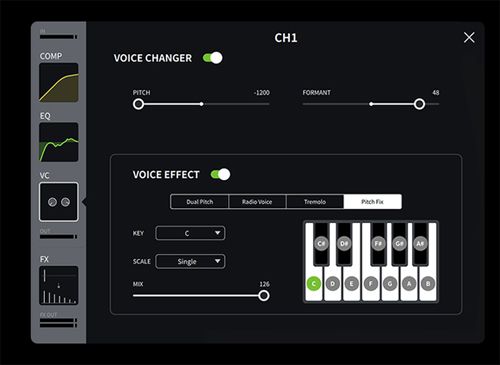The image size is (500, 365).
Task: Select the Radio Voice tab
Action: click(257, 202)
